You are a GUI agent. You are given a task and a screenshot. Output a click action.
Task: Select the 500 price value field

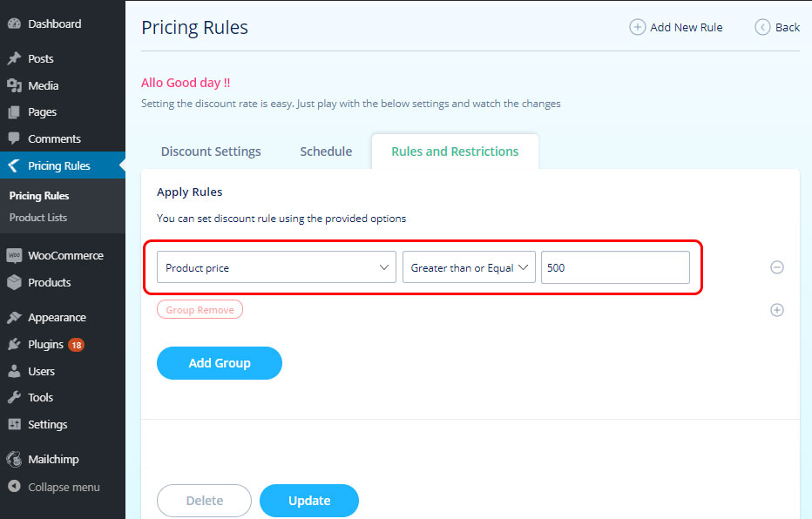(x=614, y=267)
